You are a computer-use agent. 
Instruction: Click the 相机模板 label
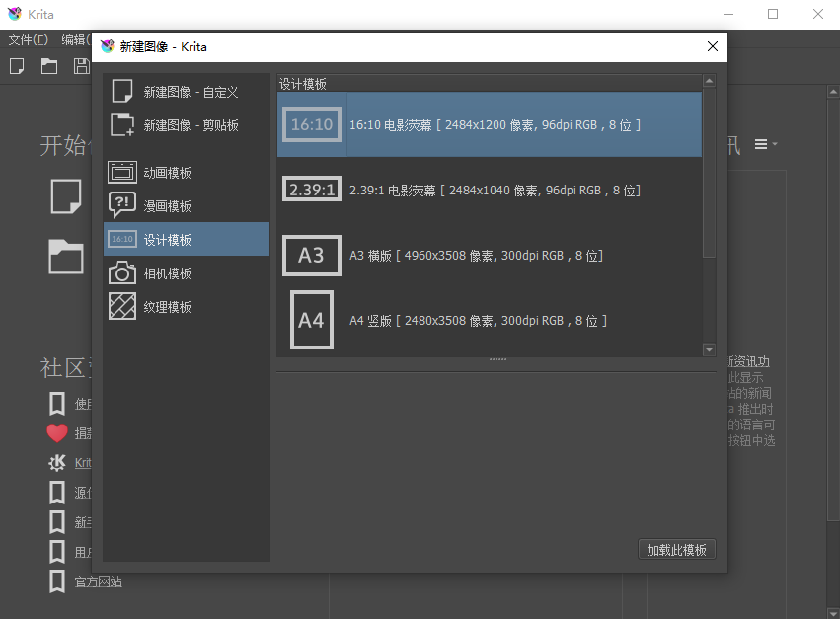(167, 273)
